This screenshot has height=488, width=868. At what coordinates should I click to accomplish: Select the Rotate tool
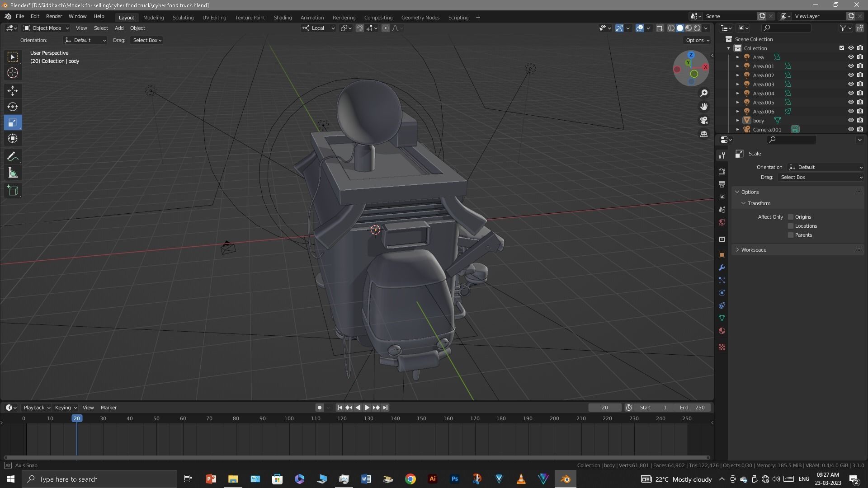tap(13, 107)
